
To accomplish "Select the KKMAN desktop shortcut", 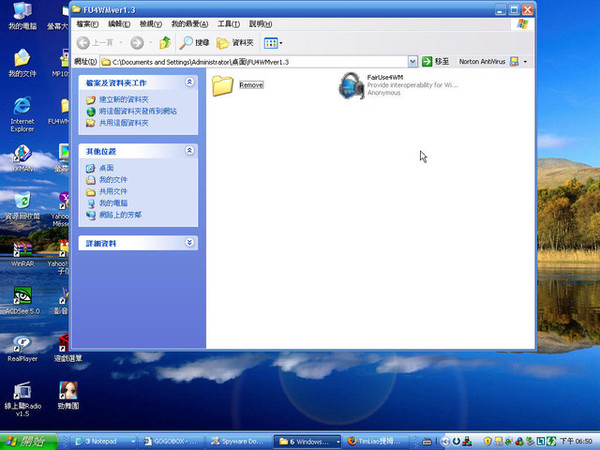I will 22,158.
